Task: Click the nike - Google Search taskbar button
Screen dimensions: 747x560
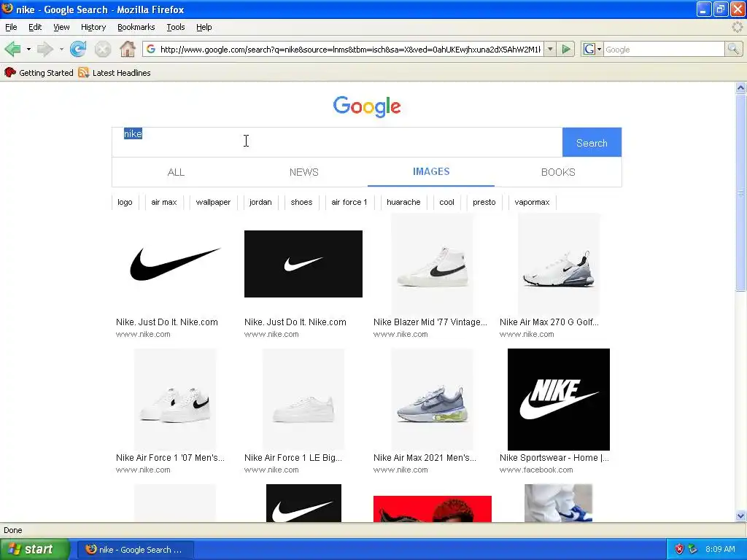Action: [x=135, y=550]
